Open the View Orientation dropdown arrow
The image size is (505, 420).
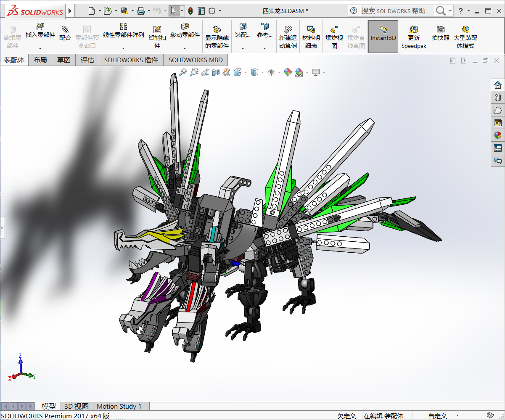pos(246,72)
